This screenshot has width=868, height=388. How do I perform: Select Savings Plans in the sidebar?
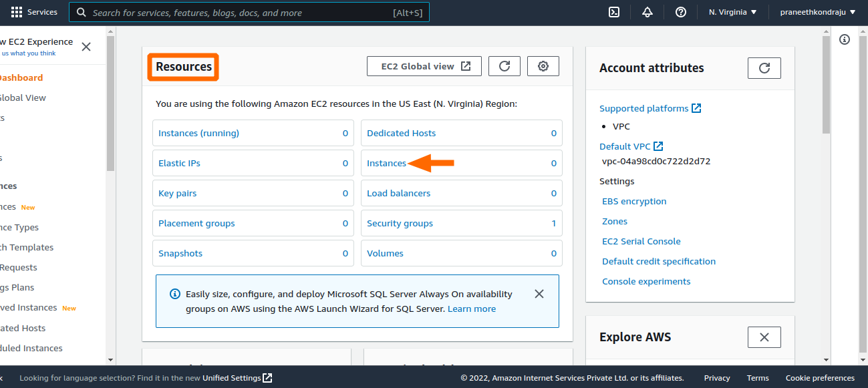coord(17,287)
